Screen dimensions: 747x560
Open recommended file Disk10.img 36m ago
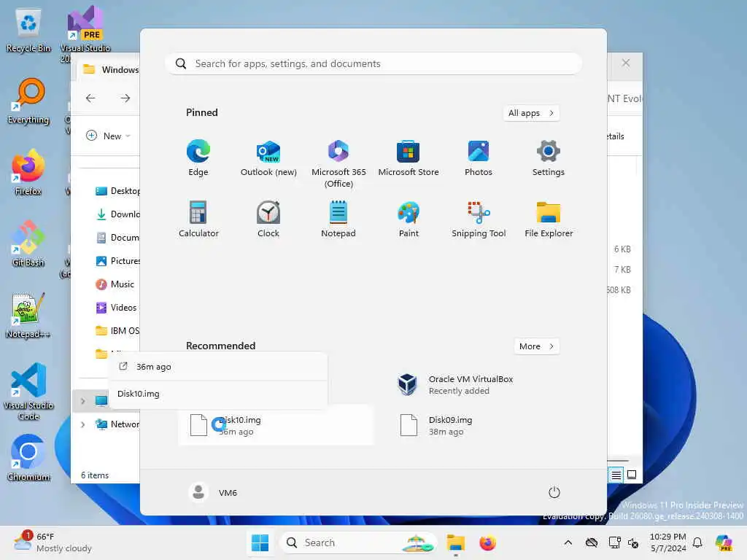(276, 425)
